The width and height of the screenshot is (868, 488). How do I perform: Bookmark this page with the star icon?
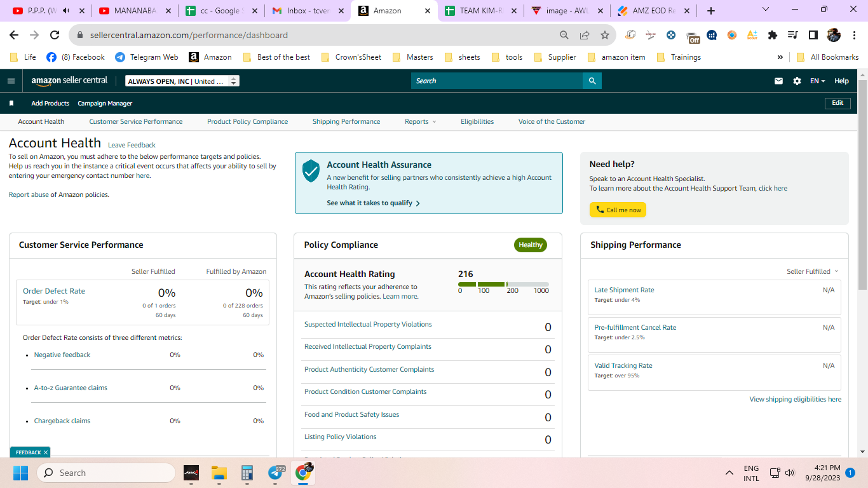click(605, 35)
